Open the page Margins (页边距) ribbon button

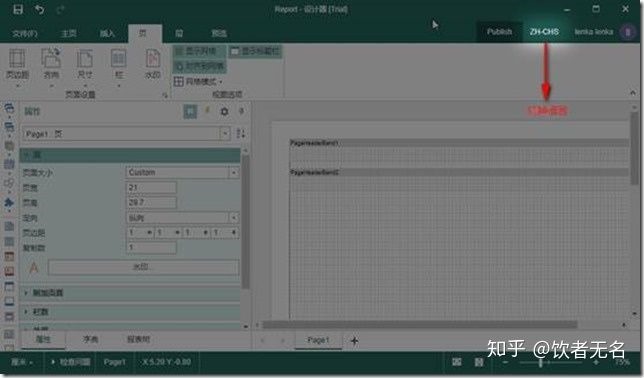click(x=17, y=67)
